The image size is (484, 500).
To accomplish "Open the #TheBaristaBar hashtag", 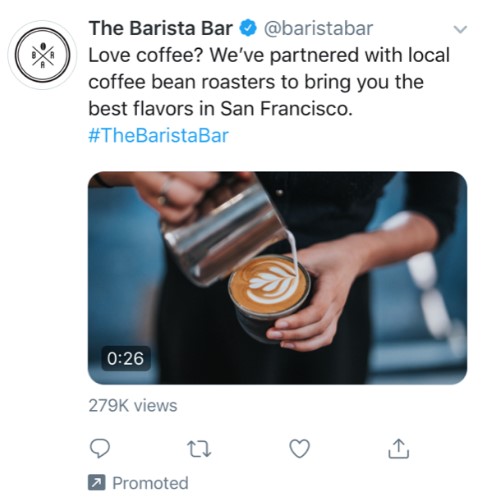I will click(159, 136).
